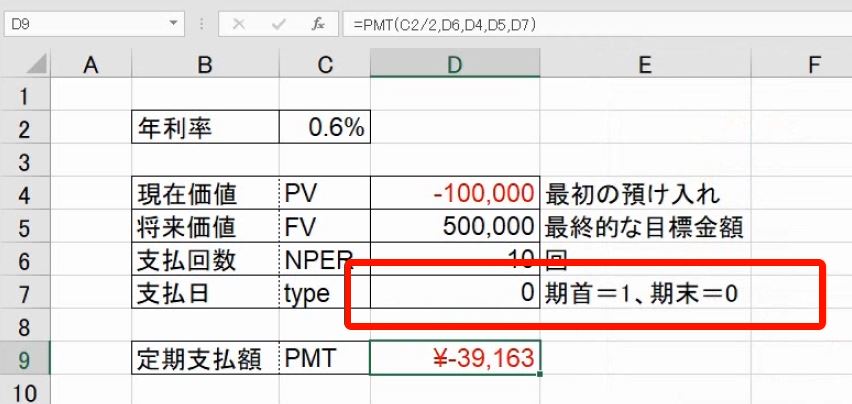The width and height of the screenshot is (852, 404).
Task: Click the 将来価値 cell
Action: [205, 227]
